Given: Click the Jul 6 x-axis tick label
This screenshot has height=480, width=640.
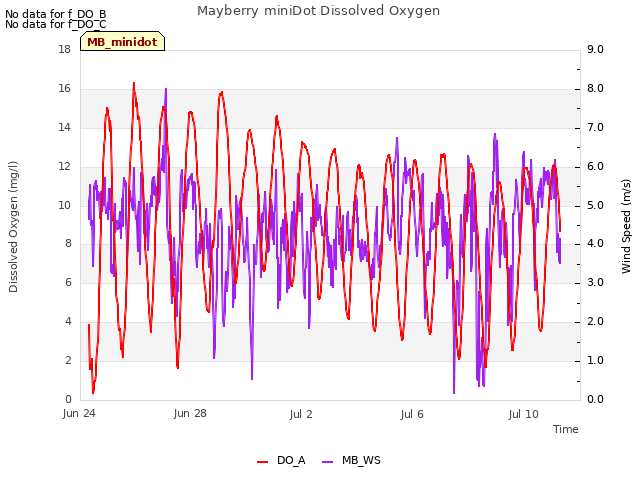Looking at the screenshot, I should point(412,414).
